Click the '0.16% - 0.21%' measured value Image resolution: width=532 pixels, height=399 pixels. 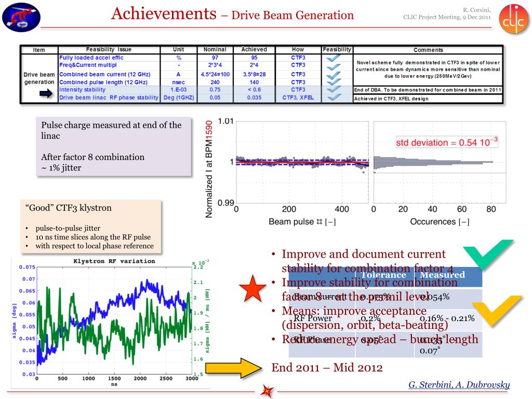click(x=447, y=318)
